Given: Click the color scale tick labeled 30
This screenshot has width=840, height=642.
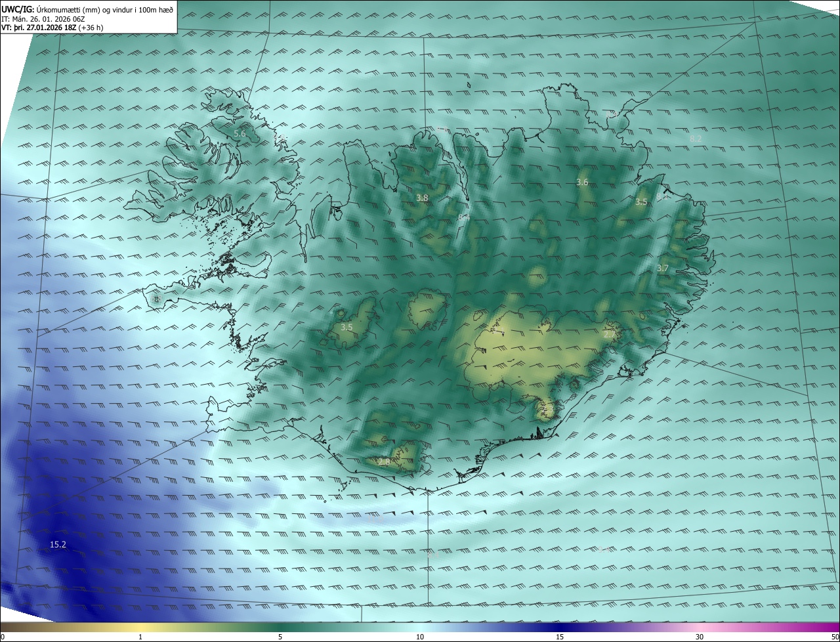Looking at the screenshot, I should [x=700, y=637].
